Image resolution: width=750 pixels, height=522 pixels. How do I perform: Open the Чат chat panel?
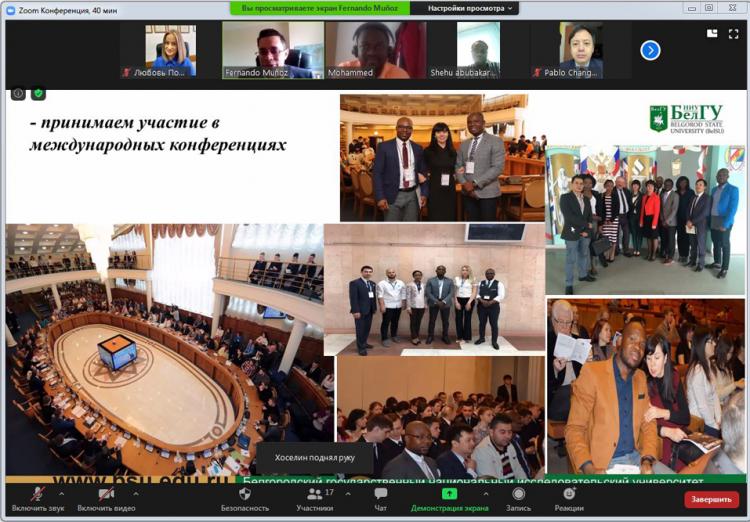(x=380, y=498)
